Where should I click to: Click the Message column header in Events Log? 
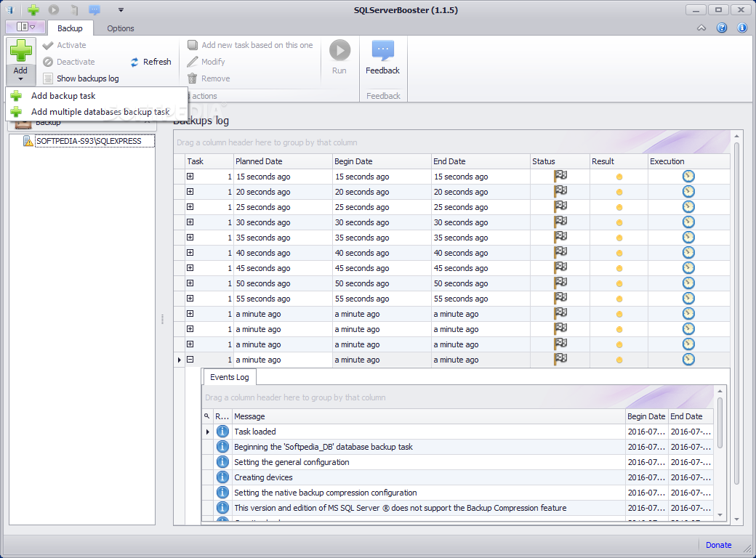(428, 416)
